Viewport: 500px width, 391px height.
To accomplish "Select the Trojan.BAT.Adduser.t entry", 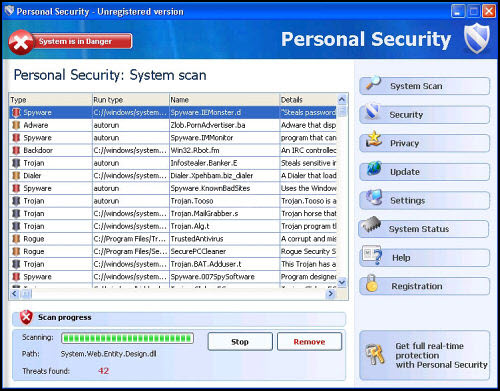I will tap(206, 264).
